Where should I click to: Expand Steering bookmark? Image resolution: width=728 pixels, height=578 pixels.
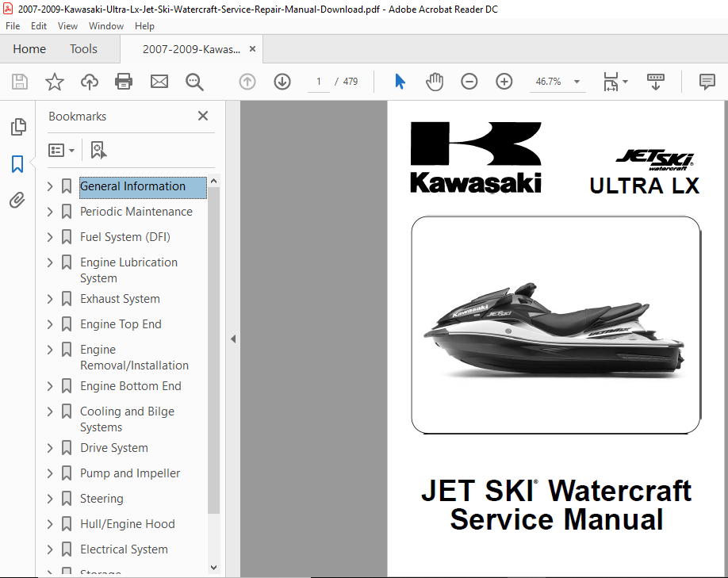pos(50,499)
